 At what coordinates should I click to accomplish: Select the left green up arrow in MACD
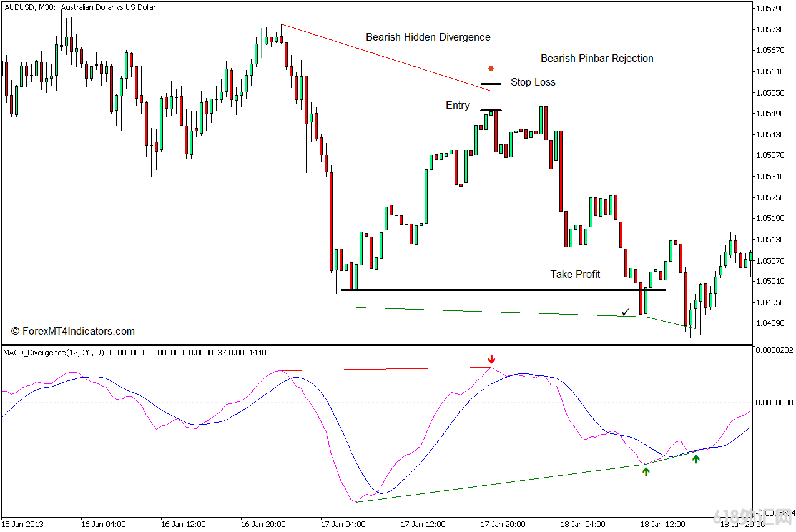point(646,471)
